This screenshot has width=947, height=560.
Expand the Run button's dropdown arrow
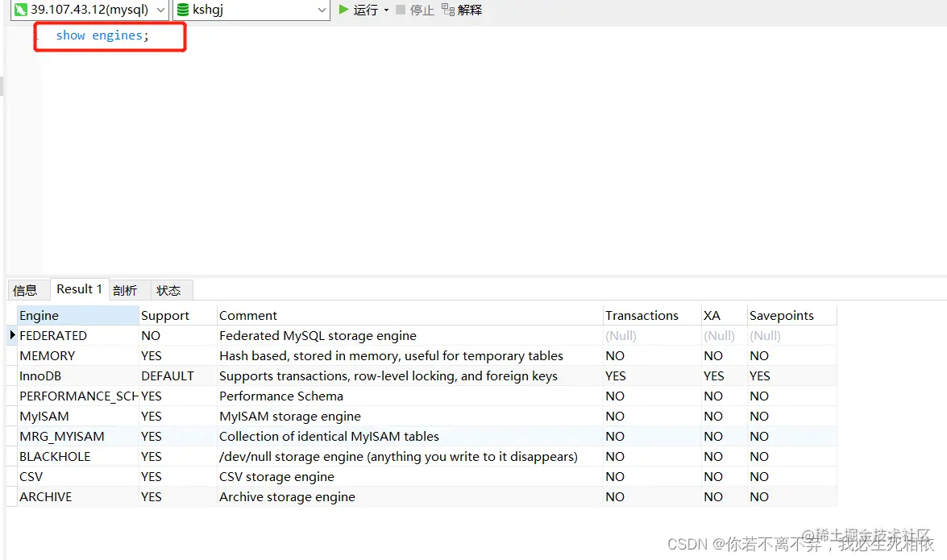click(x=387, y=10)
